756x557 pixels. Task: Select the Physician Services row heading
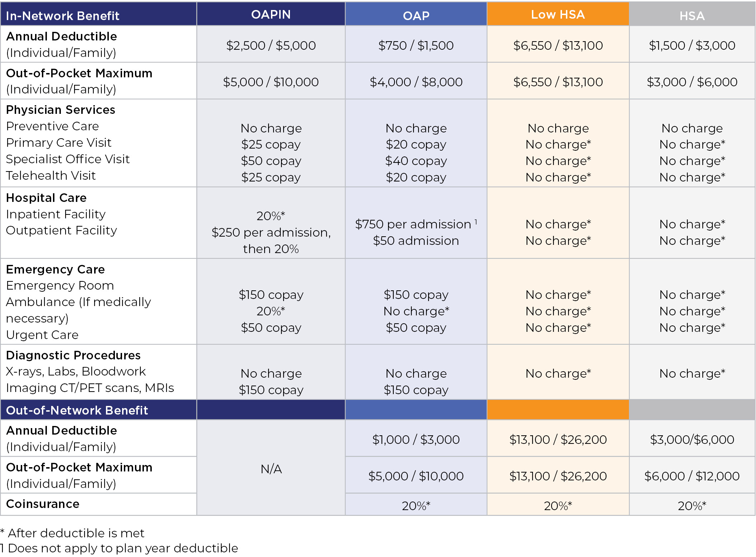point(60,110)
